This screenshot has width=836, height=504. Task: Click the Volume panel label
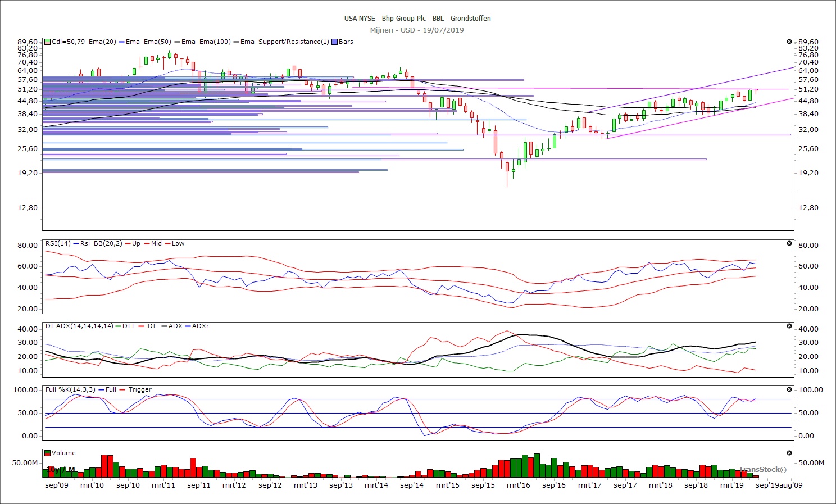coord(63,453)
